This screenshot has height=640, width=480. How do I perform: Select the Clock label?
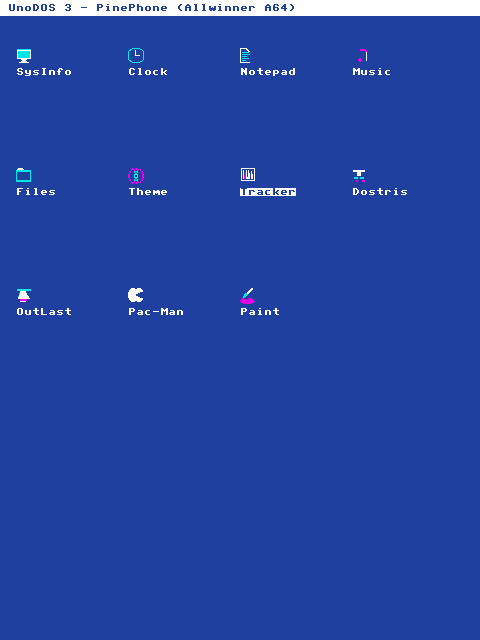[x=148, y=72]
